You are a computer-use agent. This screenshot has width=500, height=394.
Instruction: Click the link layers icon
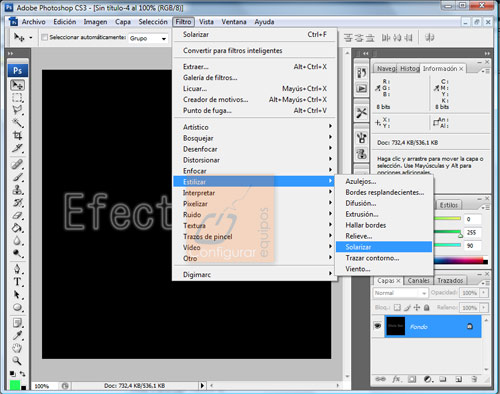pyautogui.click(x=380, y=379)
